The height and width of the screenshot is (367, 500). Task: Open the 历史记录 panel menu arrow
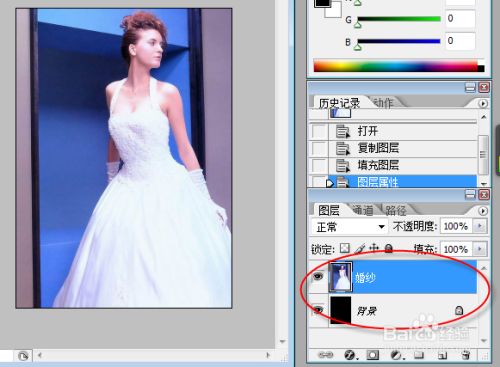pyautogui.click(x=483, y=104)
